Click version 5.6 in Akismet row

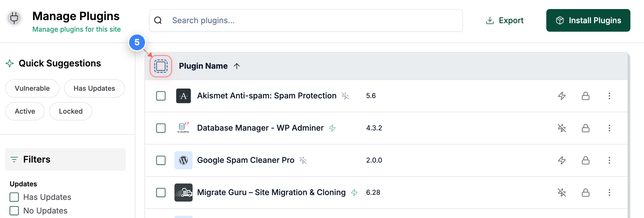tap(371, 96)
